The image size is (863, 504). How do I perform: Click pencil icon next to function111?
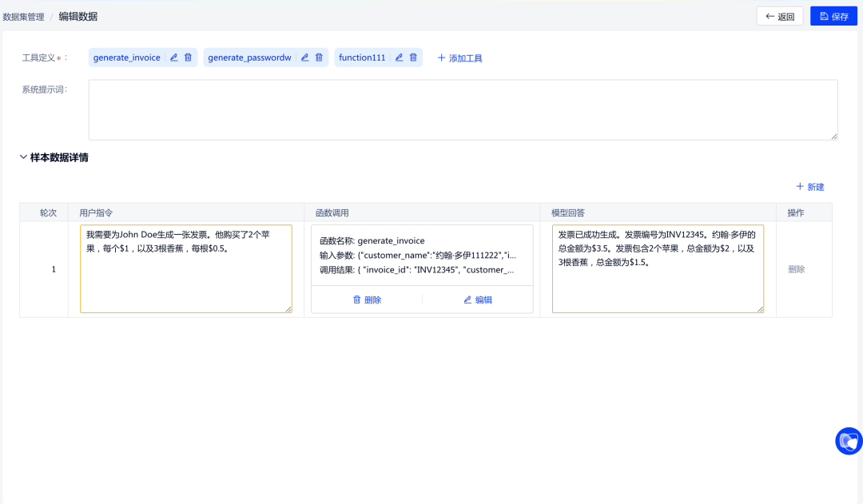(x=399, y=58)
